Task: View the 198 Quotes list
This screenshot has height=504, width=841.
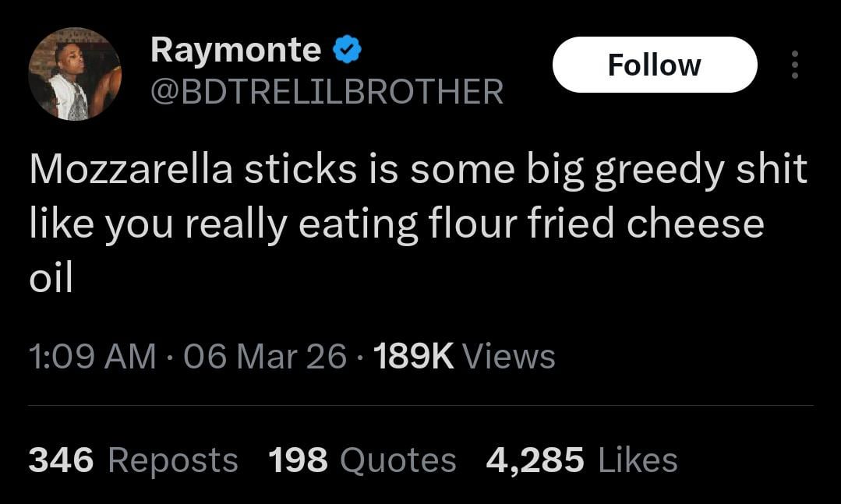Action: pyautogui.click(x=362, y=460)
